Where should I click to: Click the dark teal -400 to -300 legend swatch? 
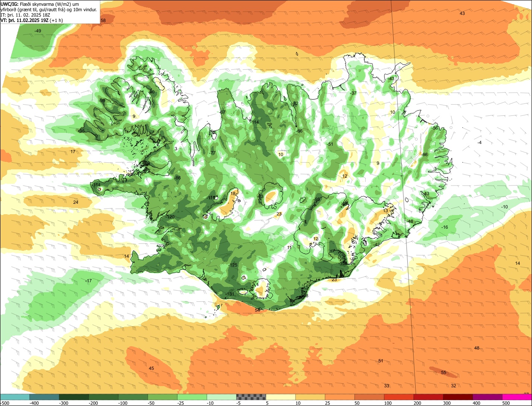44,396
